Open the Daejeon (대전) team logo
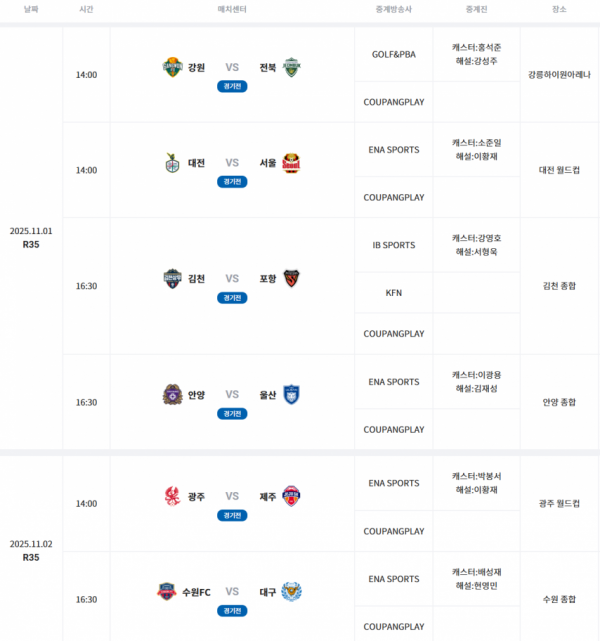This screenshot has height=641, width=600. (x=173, y=163)
